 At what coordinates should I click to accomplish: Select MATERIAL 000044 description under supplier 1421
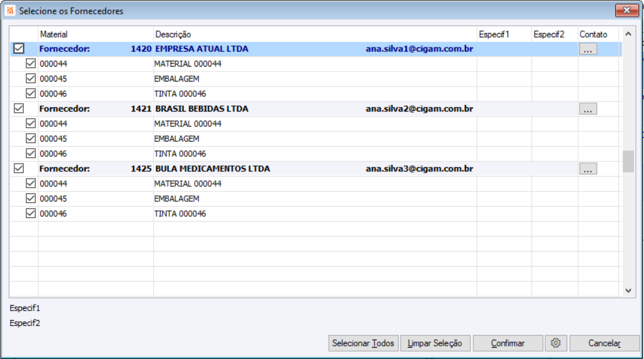pyautogui.click(x=188, y=123)
